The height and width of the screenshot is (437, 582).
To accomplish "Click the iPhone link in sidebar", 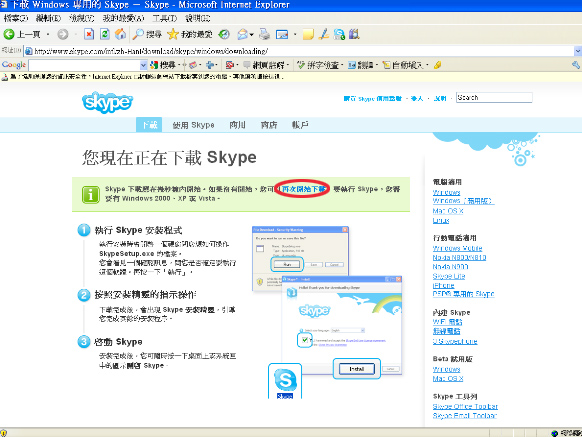I will pos(444,285).
